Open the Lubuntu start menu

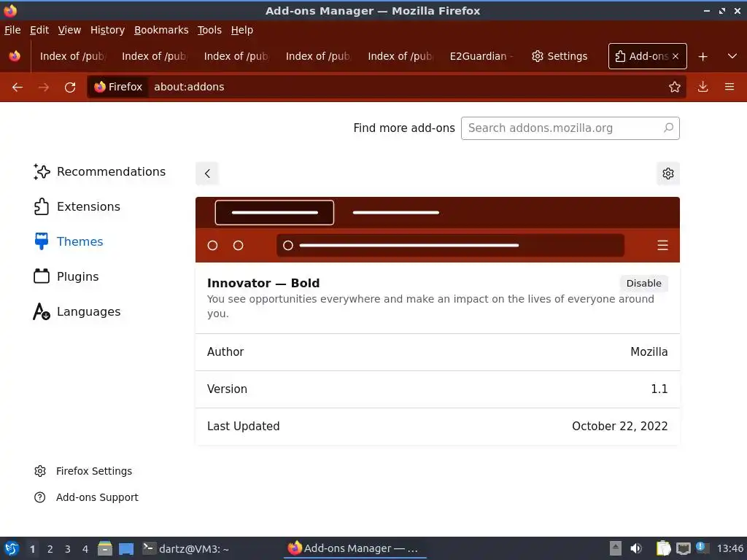pyautogui.click(x=12, y=548)
